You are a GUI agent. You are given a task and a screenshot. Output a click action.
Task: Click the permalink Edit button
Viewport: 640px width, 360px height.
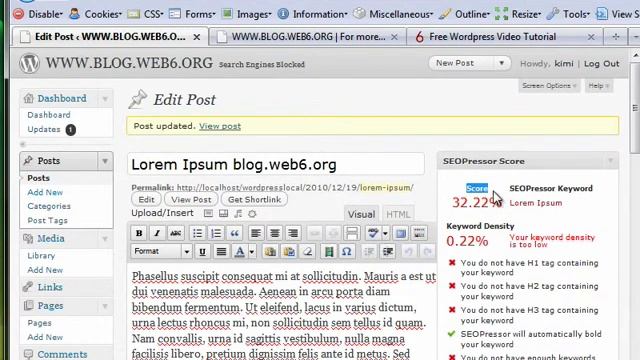(146, 200)
